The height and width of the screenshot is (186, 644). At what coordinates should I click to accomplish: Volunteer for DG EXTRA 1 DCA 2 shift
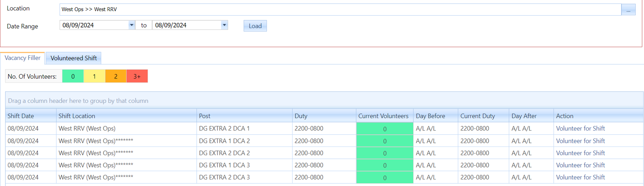(580, 141)
